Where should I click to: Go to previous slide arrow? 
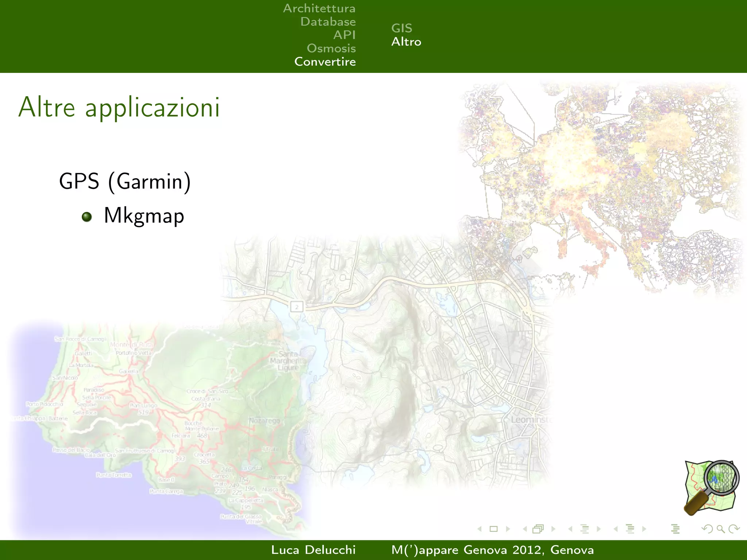(480, 529)
